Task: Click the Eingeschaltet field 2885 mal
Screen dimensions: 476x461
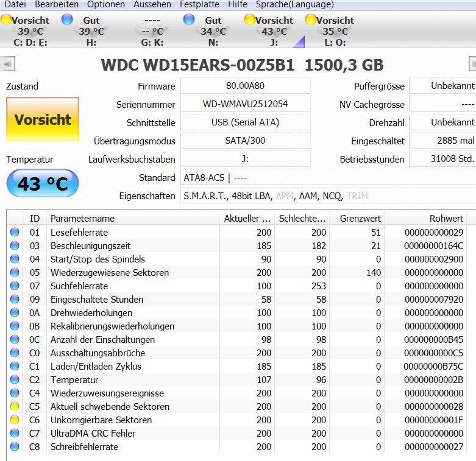Action: [442, 141]
